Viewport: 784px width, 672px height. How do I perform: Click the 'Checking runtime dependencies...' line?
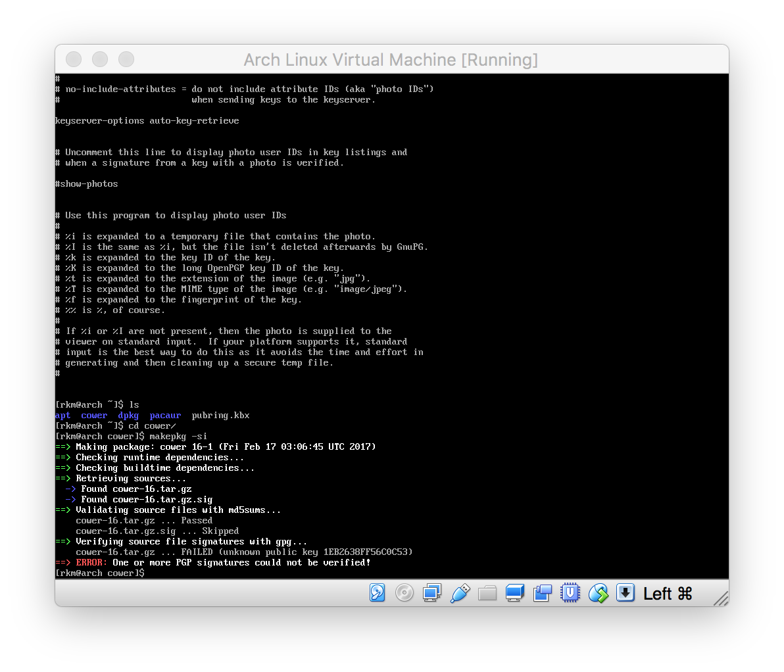coord(149,458)
